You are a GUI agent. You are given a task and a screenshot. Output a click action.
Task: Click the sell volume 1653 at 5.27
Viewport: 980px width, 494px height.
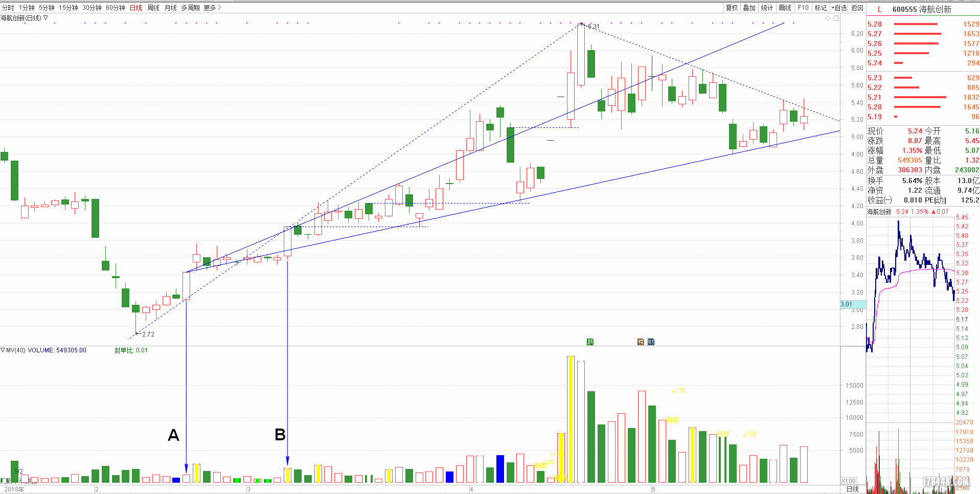point(971,34)
